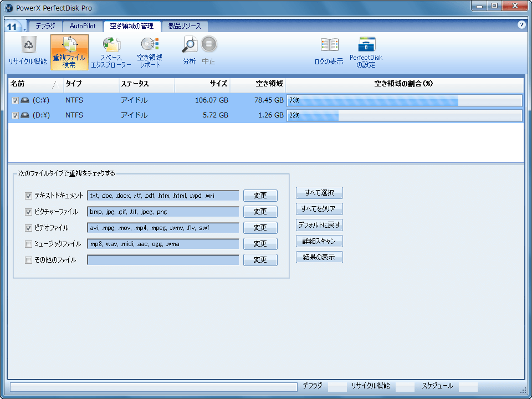
Task: Click the C: drive icon
Action: pyautogui.click(x=25, y=100)
